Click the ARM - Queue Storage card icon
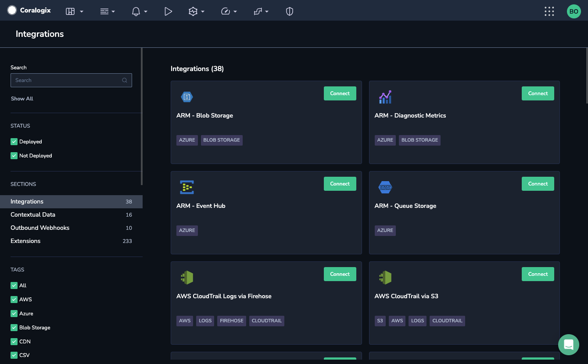Screen dimensions: 588x364 point(385,187)
